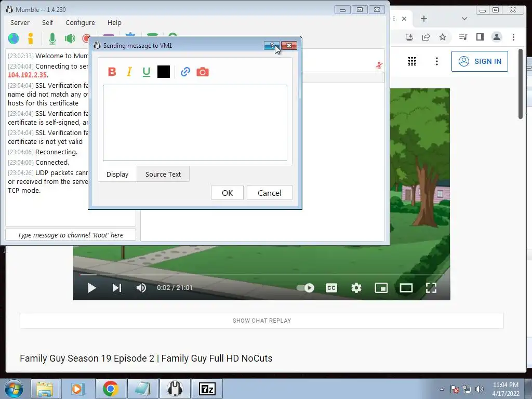Open File Explorer from taskbar
532x399 pixels.
[x=45, y=389]
